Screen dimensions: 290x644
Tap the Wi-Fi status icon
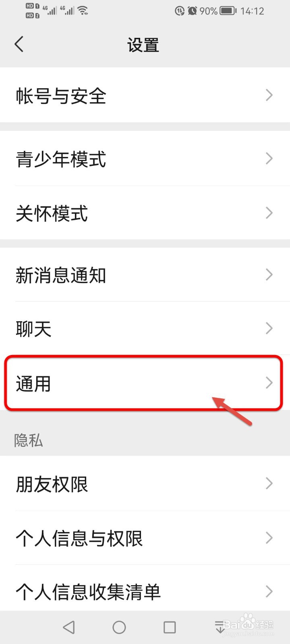pos(83,10)
